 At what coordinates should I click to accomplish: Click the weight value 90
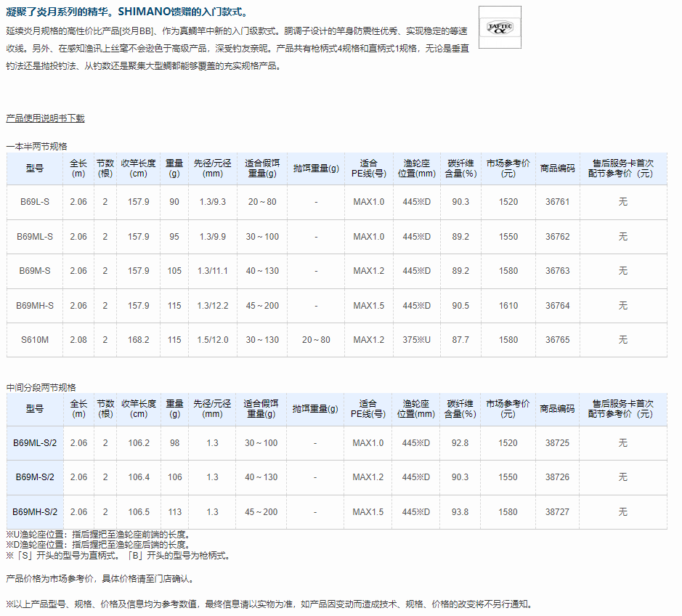(174, 202)
